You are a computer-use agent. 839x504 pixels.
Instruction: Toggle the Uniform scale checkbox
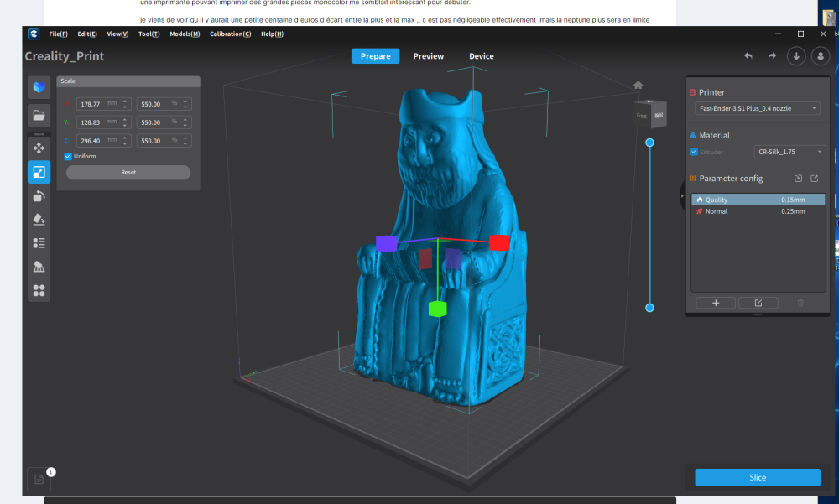pos(68,156)
